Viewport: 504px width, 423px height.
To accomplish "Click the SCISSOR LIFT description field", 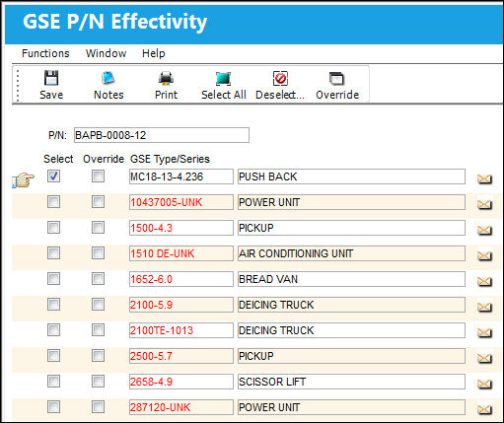I will [351, 382].
